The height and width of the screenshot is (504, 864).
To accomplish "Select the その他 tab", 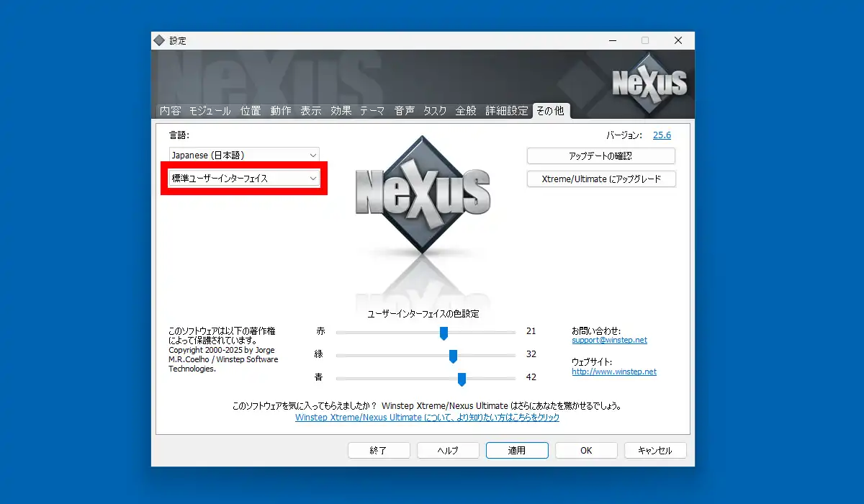I will click(x=551, y=111).
